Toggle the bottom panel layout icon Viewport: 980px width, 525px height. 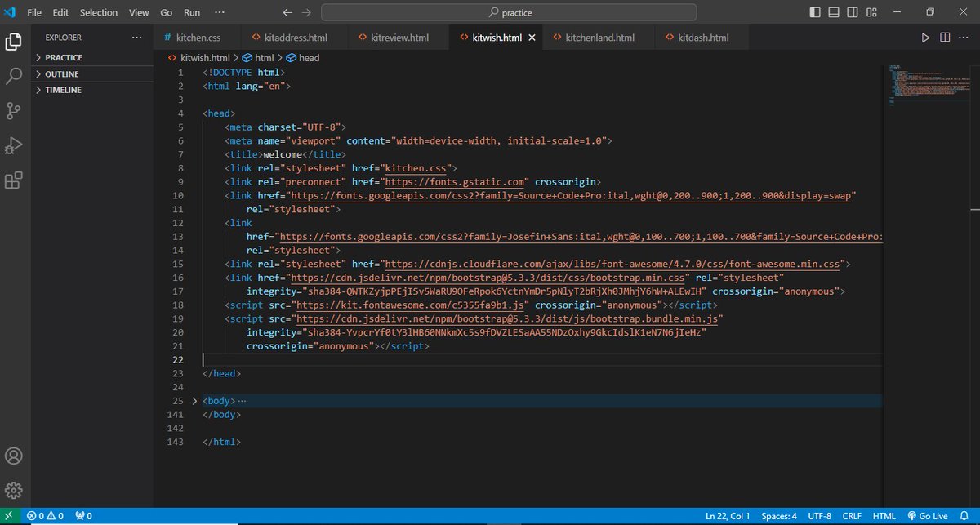coord(834,12)
